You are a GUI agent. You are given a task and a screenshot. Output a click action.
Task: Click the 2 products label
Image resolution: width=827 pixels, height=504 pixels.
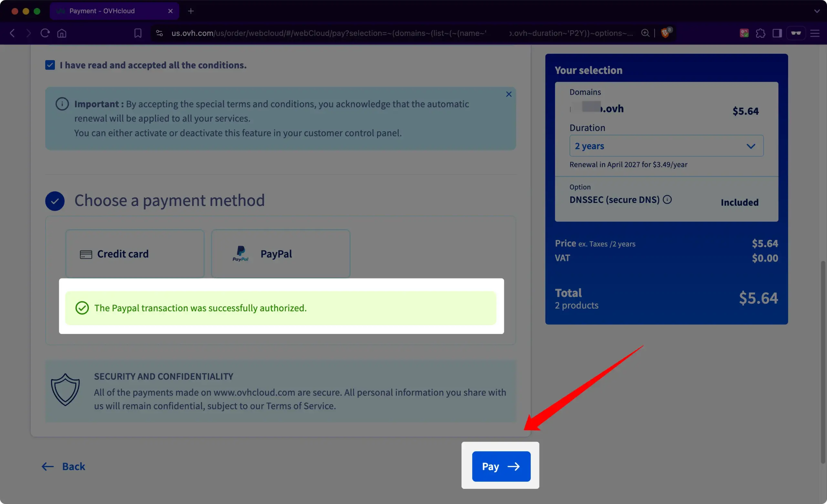coord(576,305)
